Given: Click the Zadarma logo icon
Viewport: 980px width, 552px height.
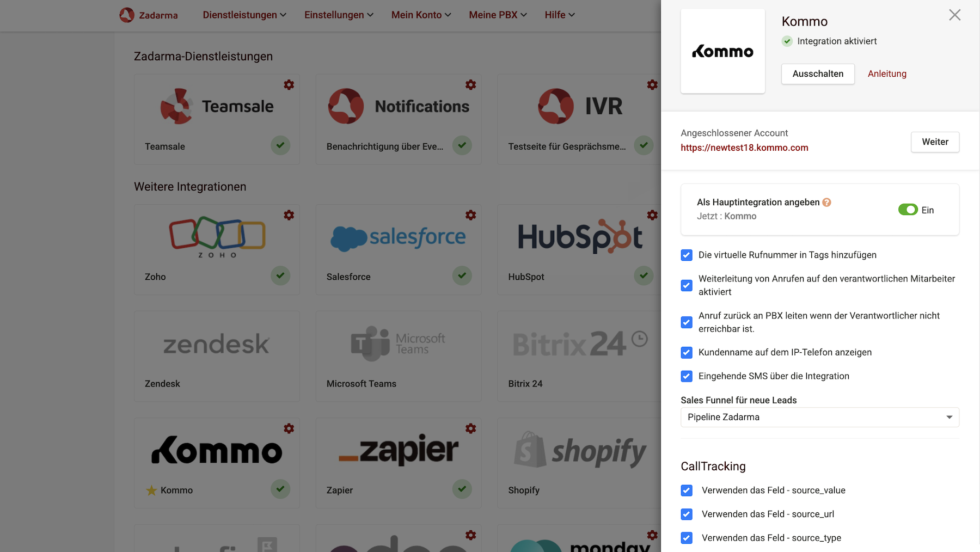Looking at the screenshot, I should click(x=127, y=15).
